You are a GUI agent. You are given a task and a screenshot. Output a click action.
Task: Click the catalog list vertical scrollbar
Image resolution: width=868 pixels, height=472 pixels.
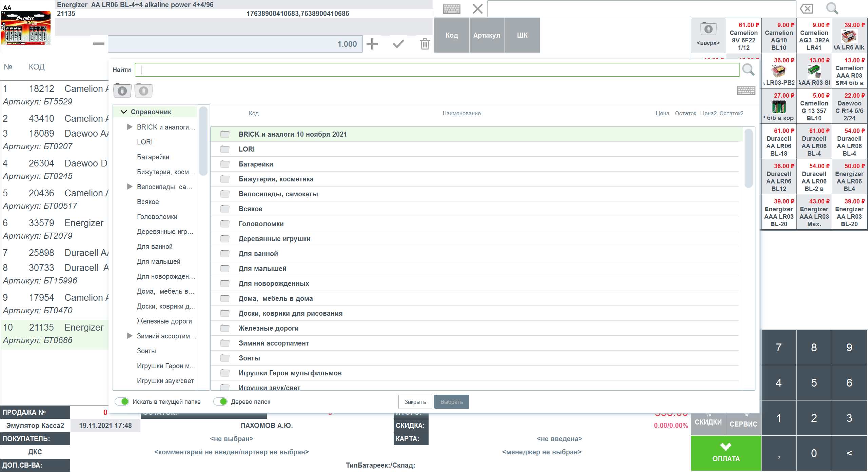(748, 158)
